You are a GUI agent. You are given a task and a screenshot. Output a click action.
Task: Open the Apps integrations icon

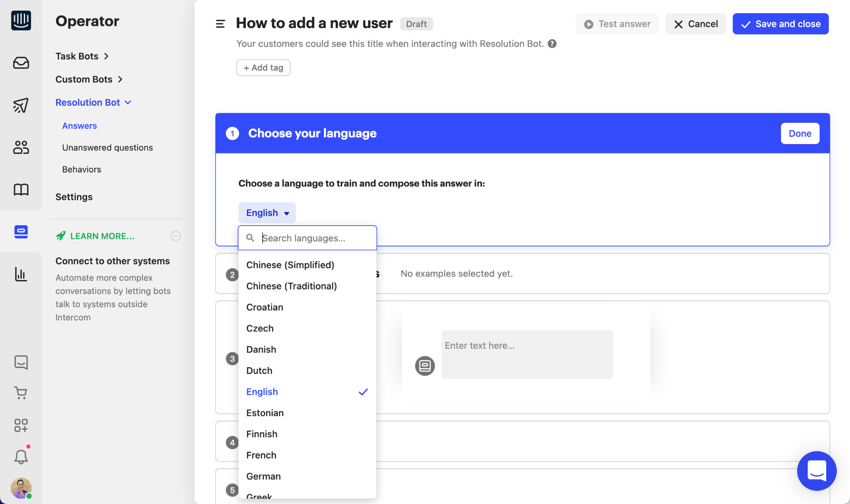tap(21, 425)
